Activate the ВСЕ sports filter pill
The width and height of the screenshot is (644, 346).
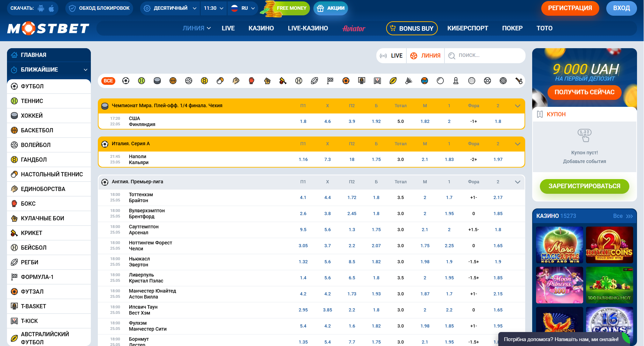coord(108,81)
